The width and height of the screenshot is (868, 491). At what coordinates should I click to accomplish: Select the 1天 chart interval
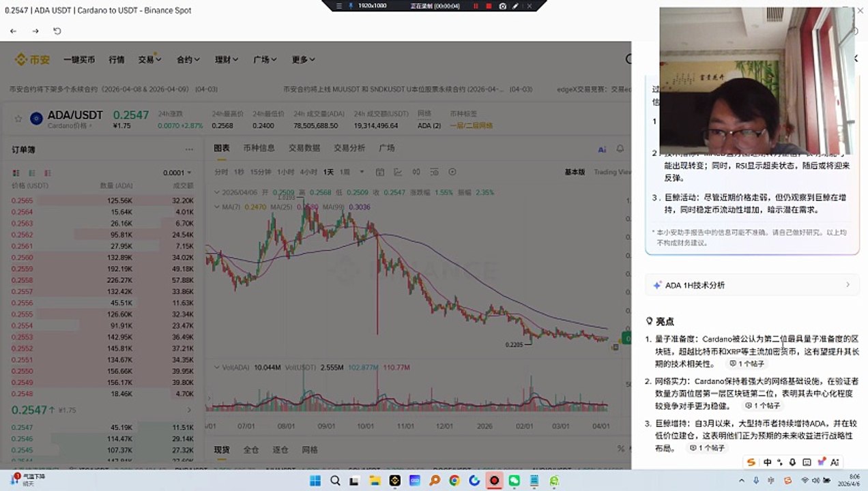click(x=329, y=172)
